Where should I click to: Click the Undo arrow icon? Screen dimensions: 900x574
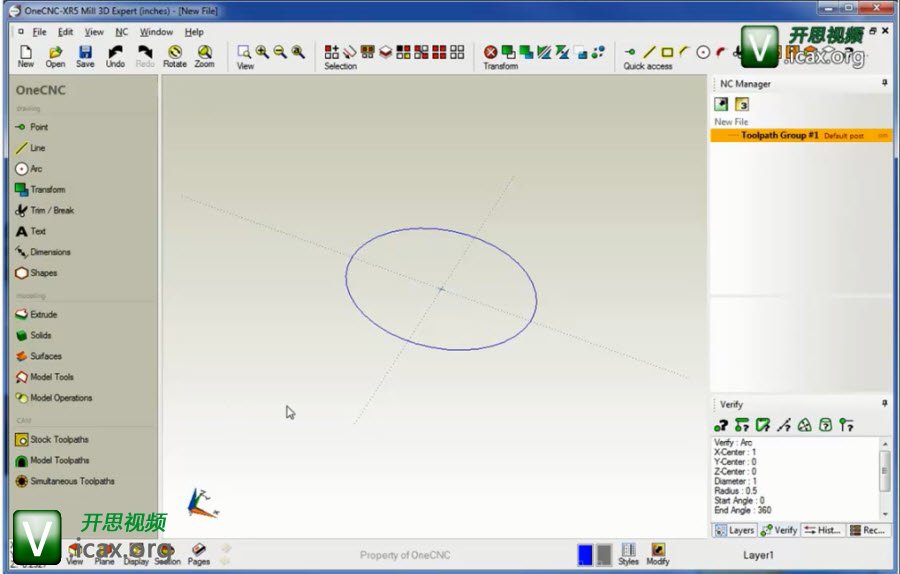click(x=115, y=54)
